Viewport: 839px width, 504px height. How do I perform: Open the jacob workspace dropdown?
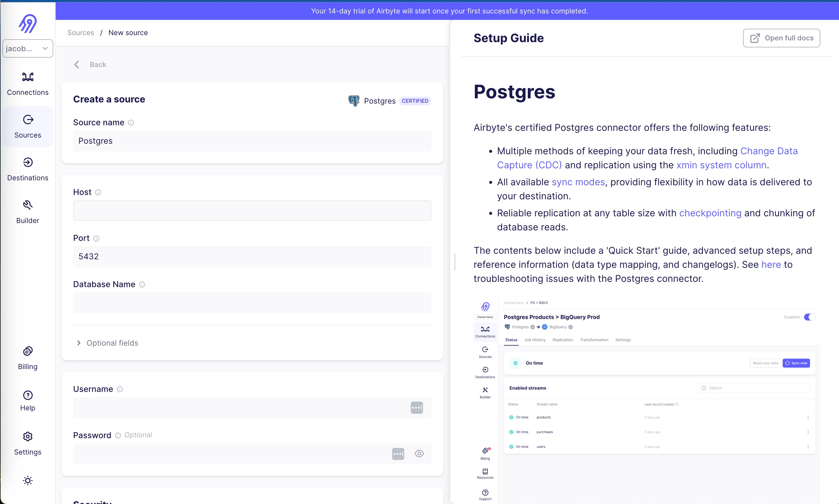(x=28, y=48)
